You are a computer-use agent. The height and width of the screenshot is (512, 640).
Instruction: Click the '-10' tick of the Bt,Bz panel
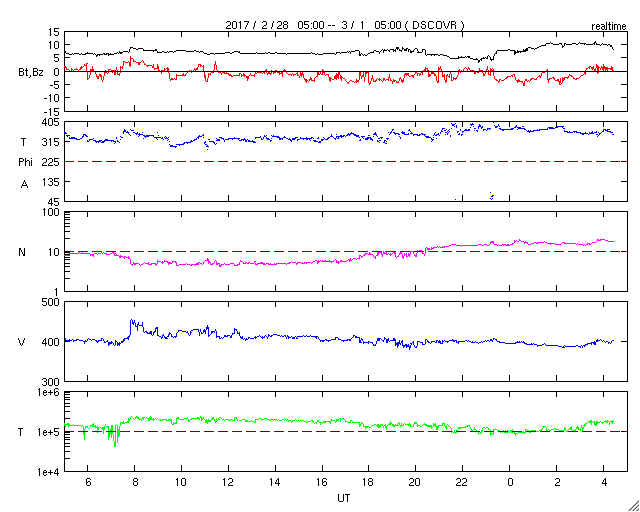point(52,98)
